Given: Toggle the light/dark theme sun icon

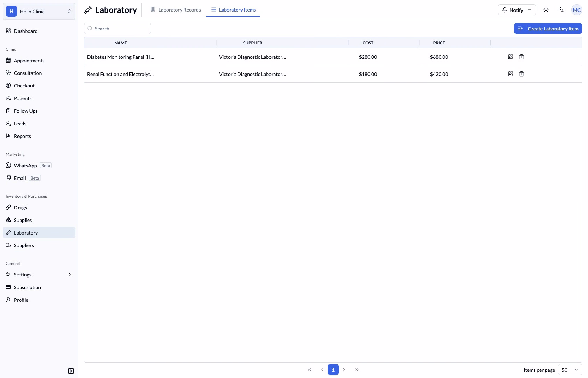Looking at the screenshot, I should [546, 10].
